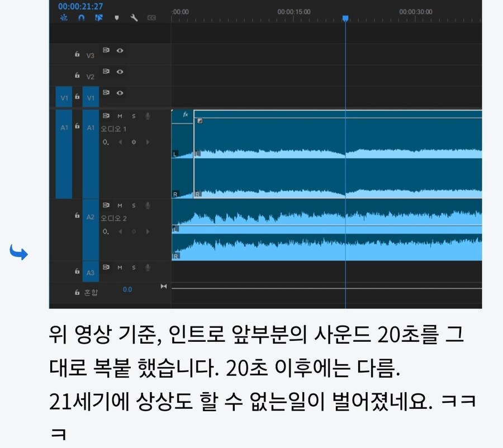Click the nested sequence insert icon

tap(99, 18)
